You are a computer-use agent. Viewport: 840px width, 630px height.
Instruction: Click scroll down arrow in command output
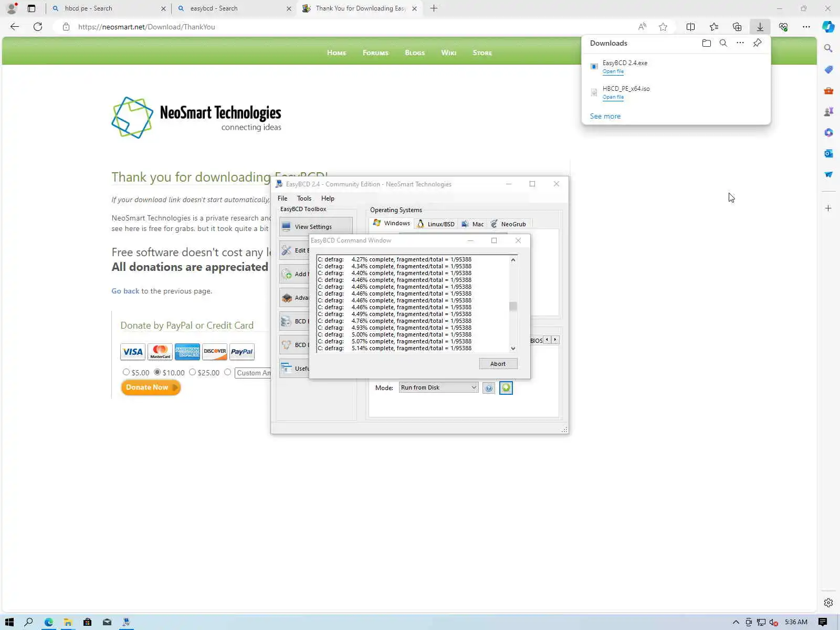click(513, 348)
